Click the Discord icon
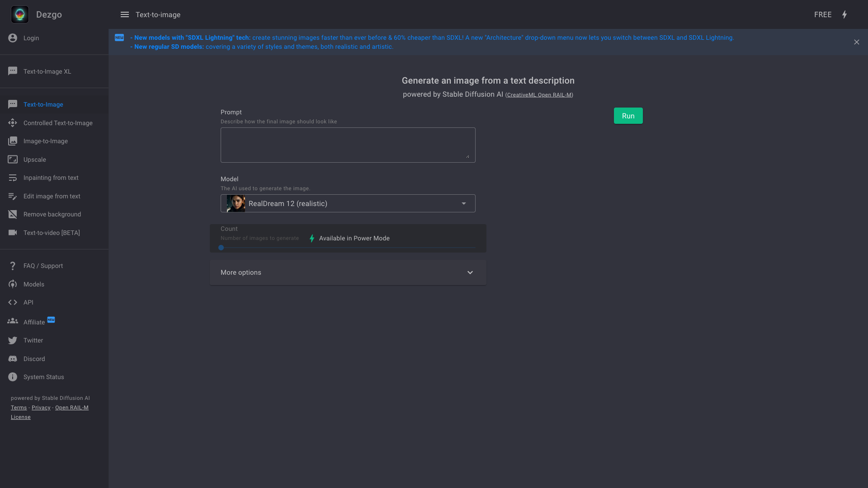868x488 pixels. (x=13, y=359)
